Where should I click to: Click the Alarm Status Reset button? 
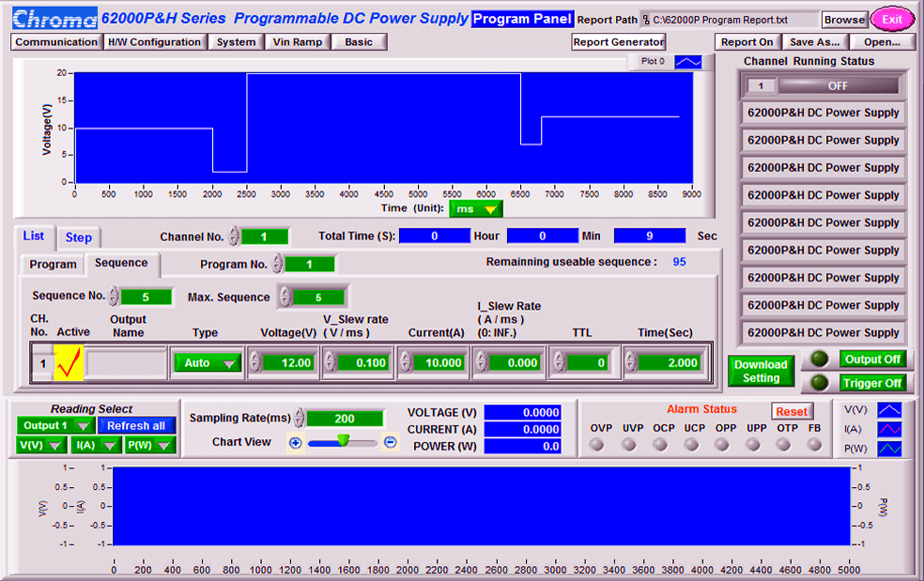click(792, 411)
